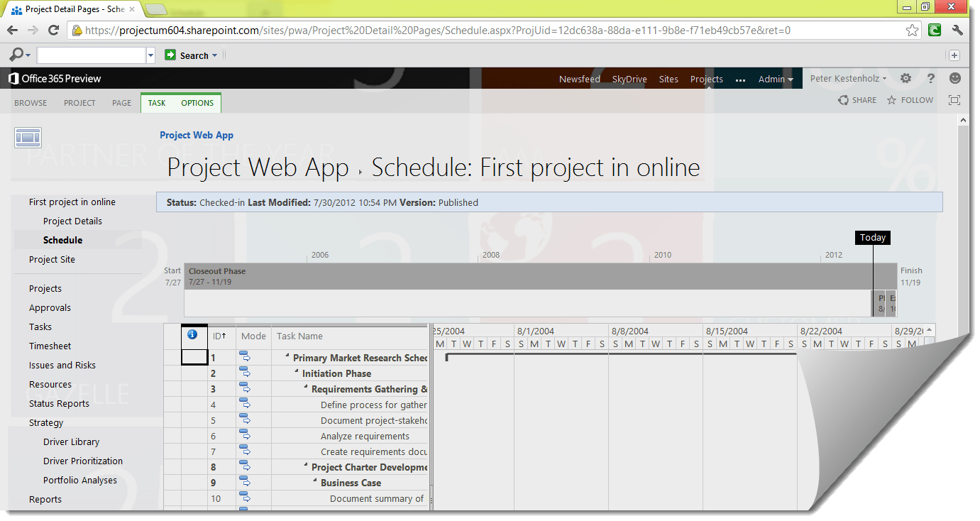Click the SHARE button
Viewport: 980px width, 521px height.
click(x=857, y=100)
